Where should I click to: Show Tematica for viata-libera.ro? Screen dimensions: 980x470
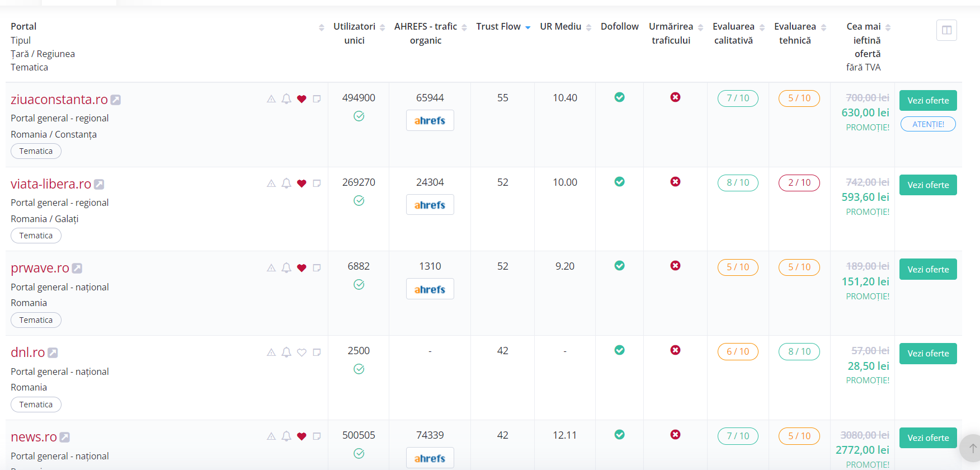(36, 236)
